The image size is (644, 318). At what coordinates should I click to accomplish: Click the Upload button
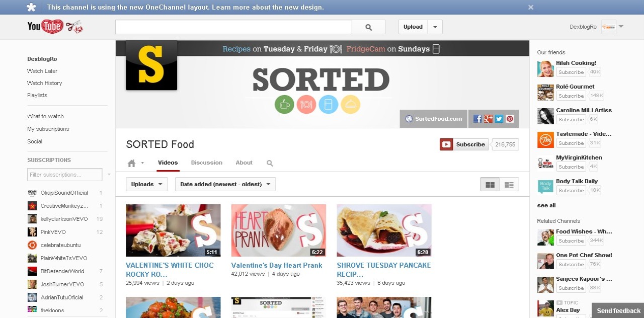pos(413,27)
